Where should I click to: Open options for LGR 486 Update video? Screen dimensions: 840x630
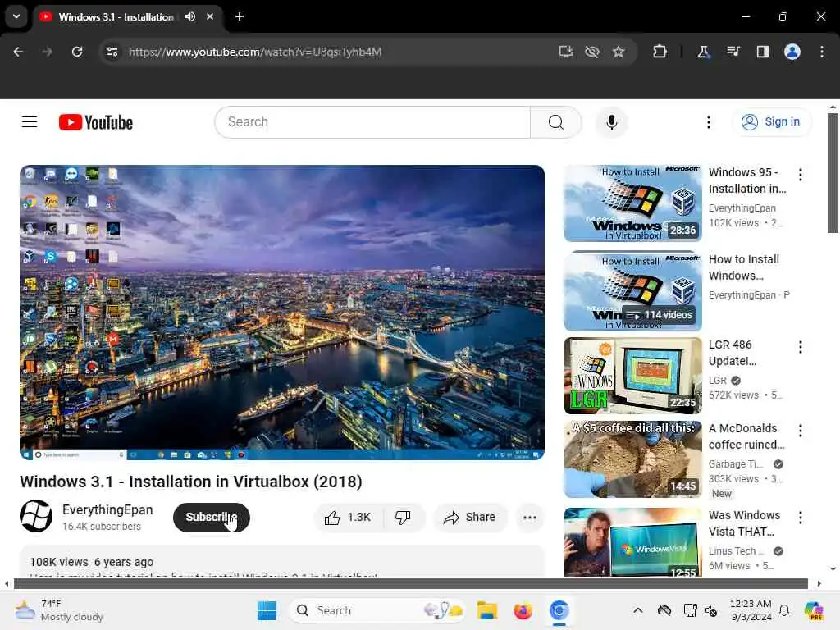[x=801, y=347]
